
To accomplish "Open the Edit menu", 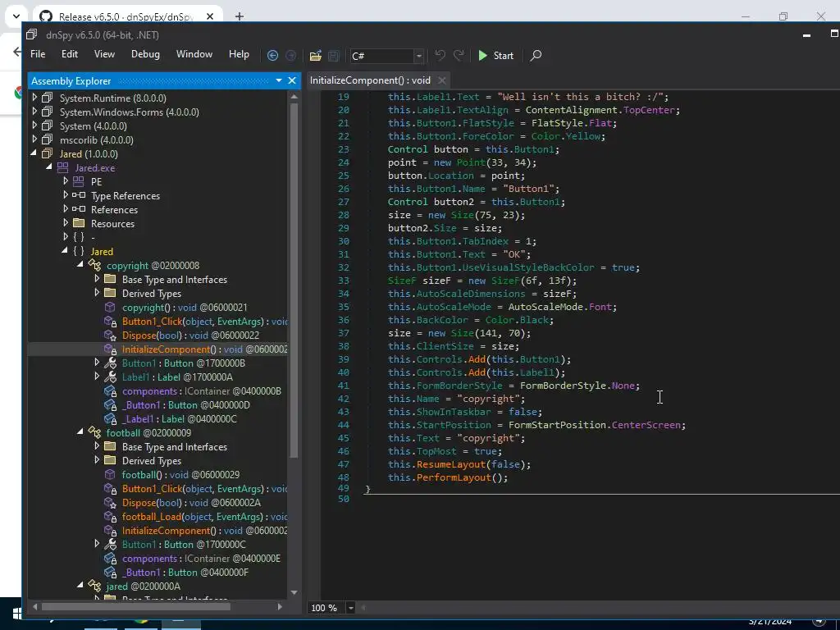I will click(69, 54).
